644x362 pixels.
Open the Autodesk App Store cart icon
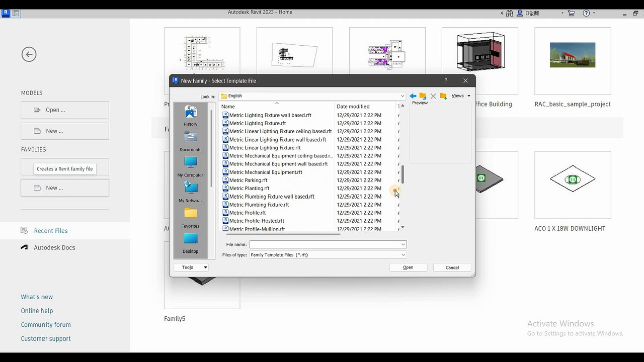[x=571, y=14]
